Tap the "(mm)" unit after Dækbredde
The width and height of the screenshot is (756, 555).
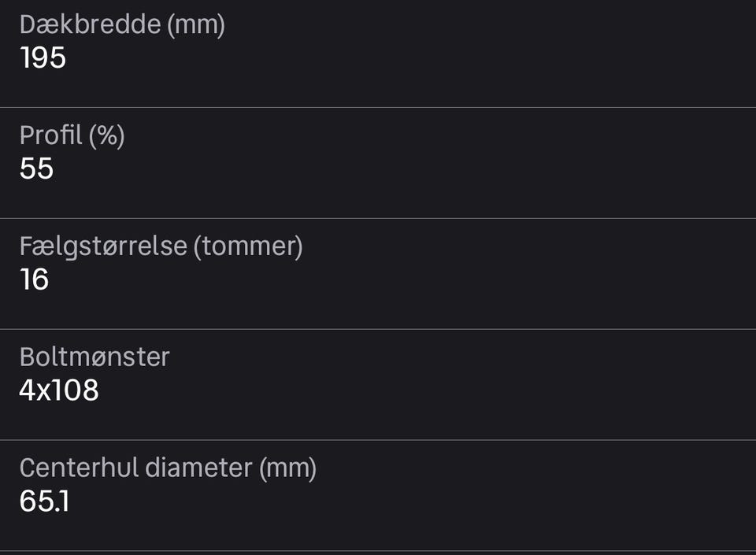coord(196,25)
